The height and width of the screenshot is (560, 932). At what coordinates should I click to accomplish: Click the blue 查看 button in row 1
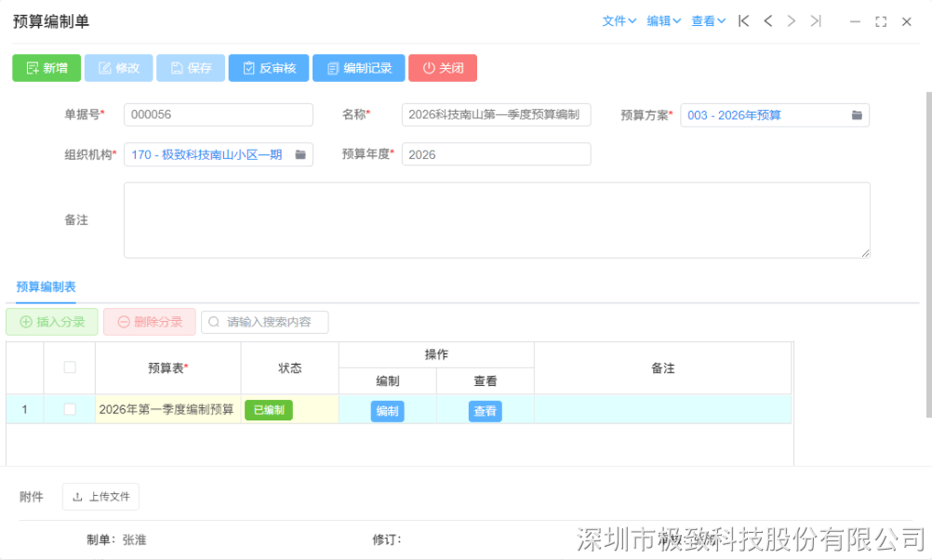(485, 411)
